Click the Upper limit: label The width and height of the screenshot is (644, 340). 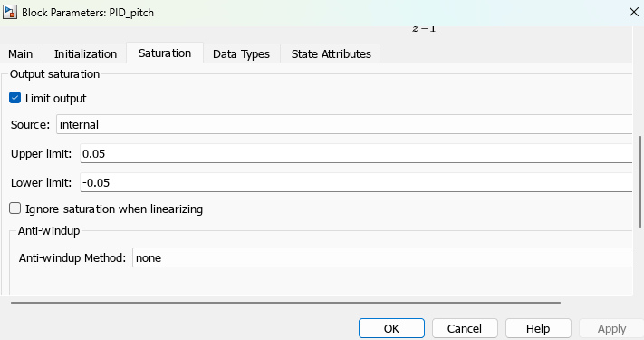(x=41, y=154)
